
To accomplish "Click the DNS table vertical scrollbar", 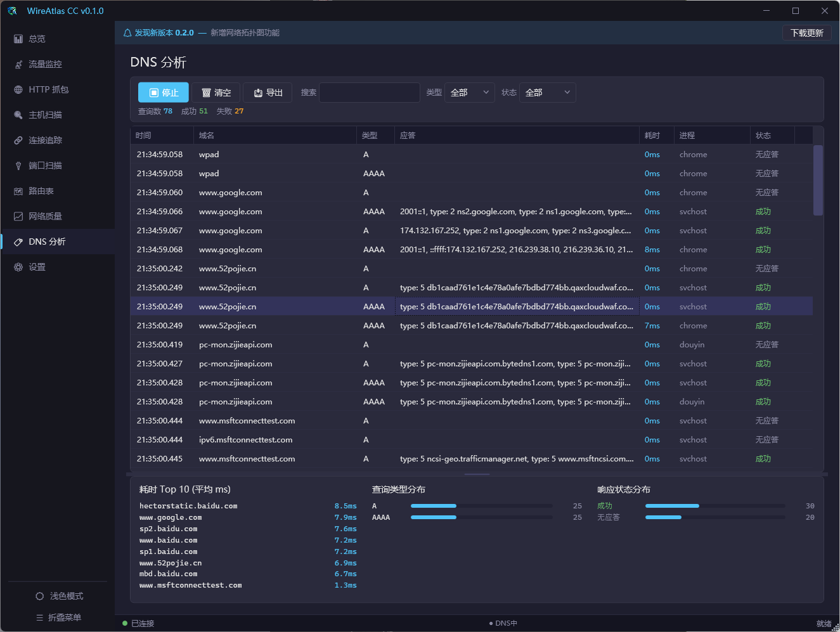I will pos(818,181).
